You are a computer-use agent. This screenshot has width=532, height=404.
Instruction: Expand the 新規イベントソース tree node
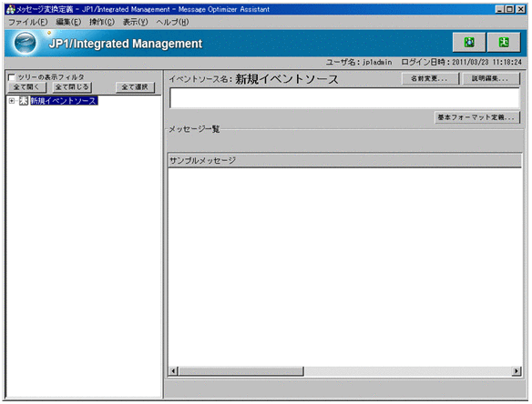coord(12,101)
